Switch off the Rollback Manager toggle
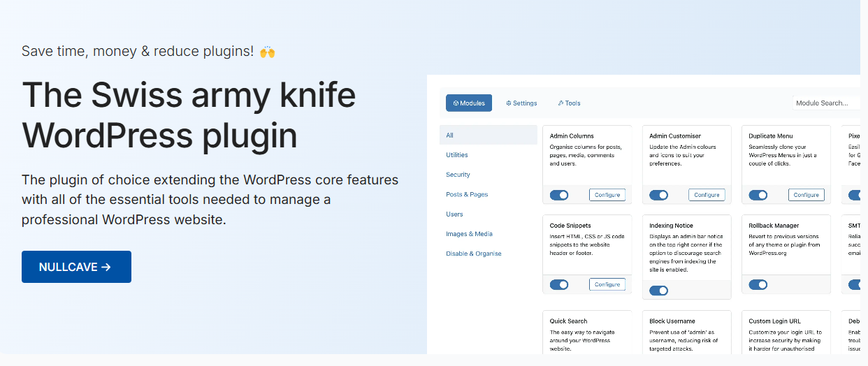868x366 pixels. click(758, 284)
